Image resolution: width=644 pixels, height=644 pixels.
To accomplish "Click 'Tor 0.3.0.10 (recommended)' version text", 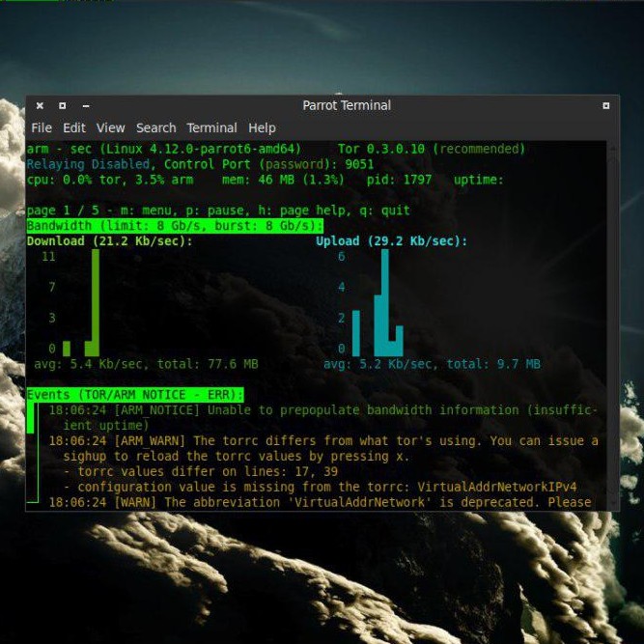I will [x=432, y=149].
